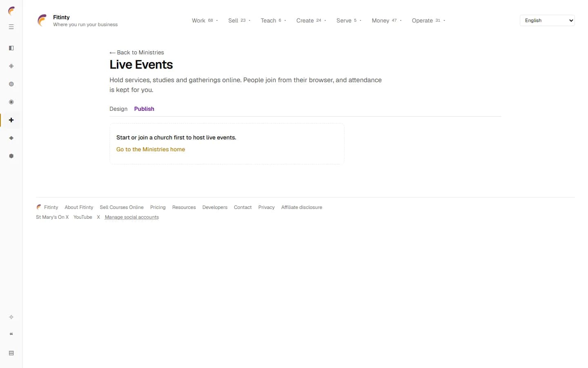Open the quotation mark sidebar icon
This screenshot has width=588, height=368.
pos(11,334)
